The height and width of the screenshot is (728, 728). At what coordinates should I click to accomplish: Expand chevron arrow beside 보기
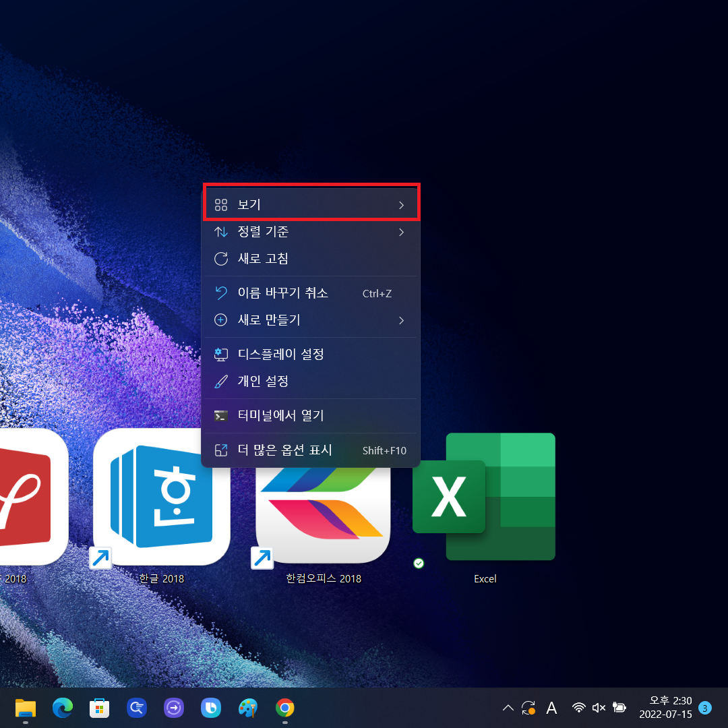point(401,205)
